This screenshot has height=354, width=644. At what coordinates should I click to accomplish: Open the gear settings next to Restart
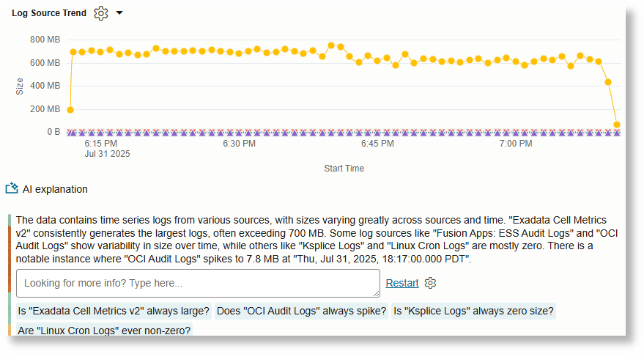pyautogui.click(x=431, y=283)
